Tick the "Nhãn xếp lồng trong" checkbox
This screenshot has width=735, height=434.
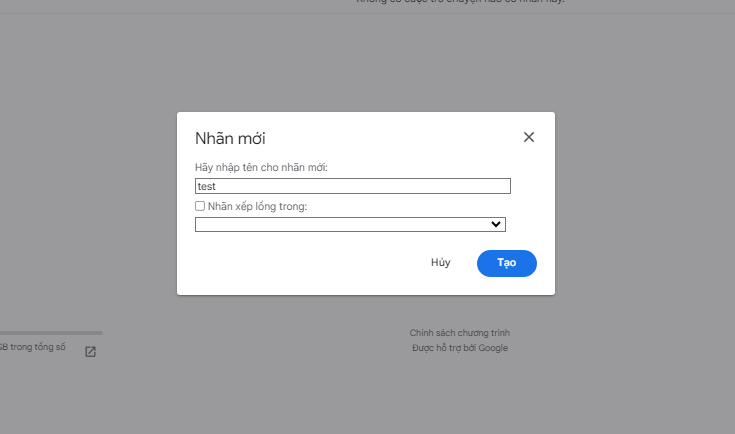(x=200, y=206)
